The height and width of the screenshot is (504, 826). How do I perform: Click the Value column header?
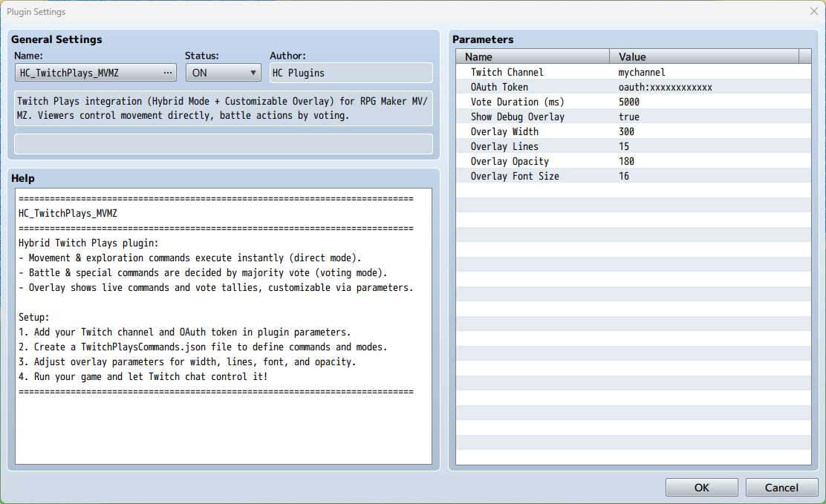(x=704, y=56)
